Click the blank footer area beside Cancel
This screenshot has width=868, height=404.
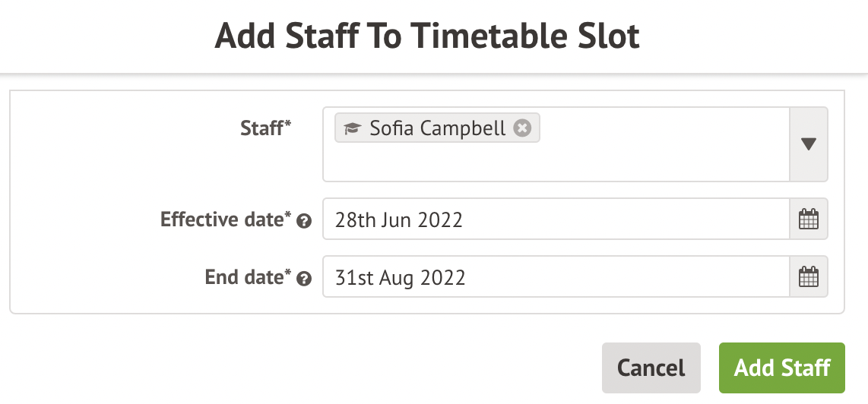[x=304, y=368]
